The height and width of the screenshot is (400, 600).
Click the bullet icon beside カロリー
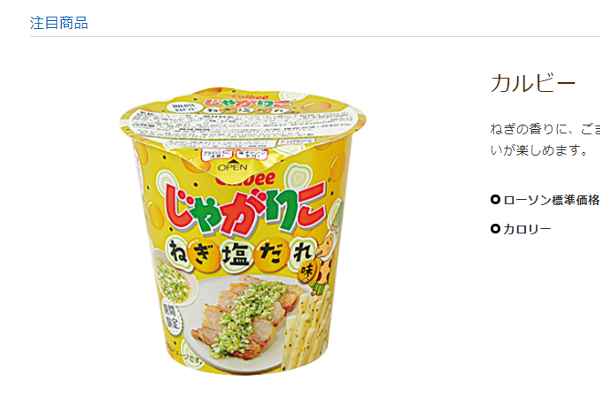click(x=496, y=229)
